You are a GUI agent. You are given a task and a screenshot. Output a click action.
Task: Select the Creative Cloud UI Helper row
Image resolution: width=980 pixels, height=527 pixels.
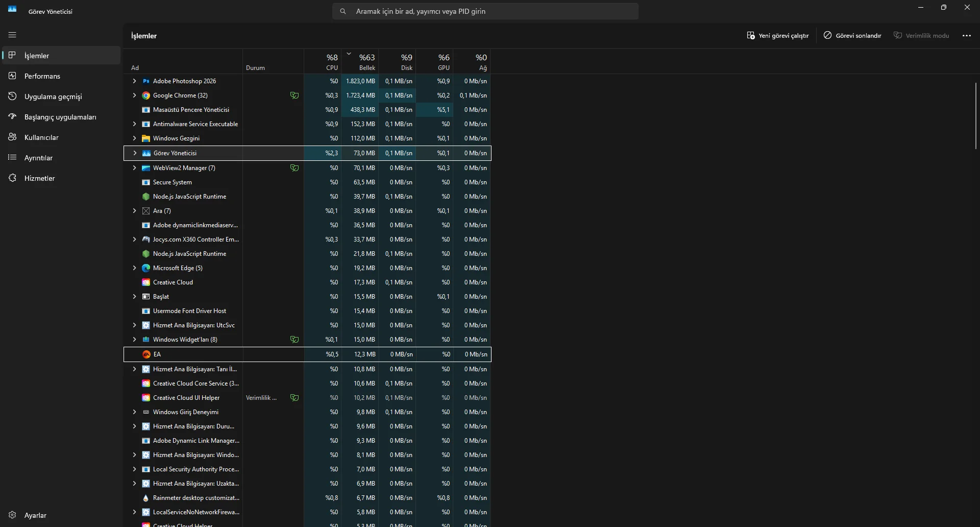point(307,398)
